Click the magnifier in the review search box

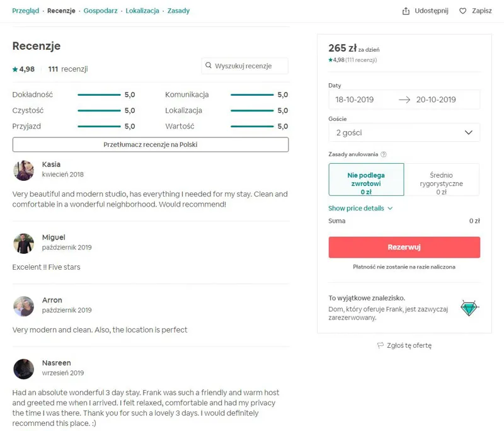click(x=209, y=66)
